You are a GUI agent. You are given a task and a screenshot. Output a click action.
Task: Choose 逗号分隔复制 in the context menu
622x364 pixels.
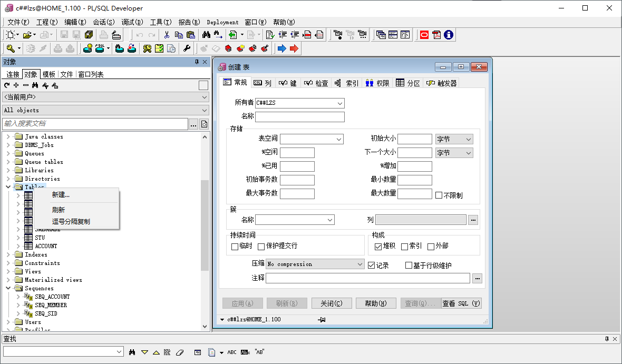coord(71,221)
